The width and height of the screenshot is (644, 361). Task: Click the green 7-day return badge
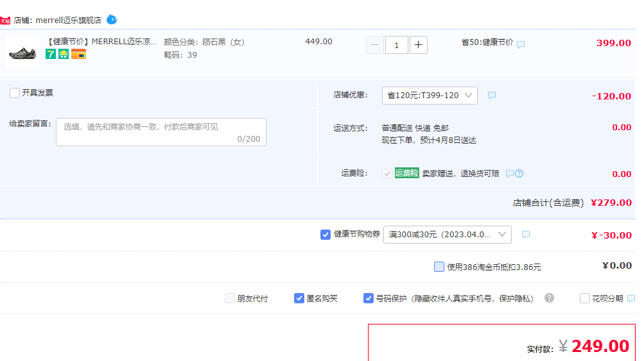(51, 54)
